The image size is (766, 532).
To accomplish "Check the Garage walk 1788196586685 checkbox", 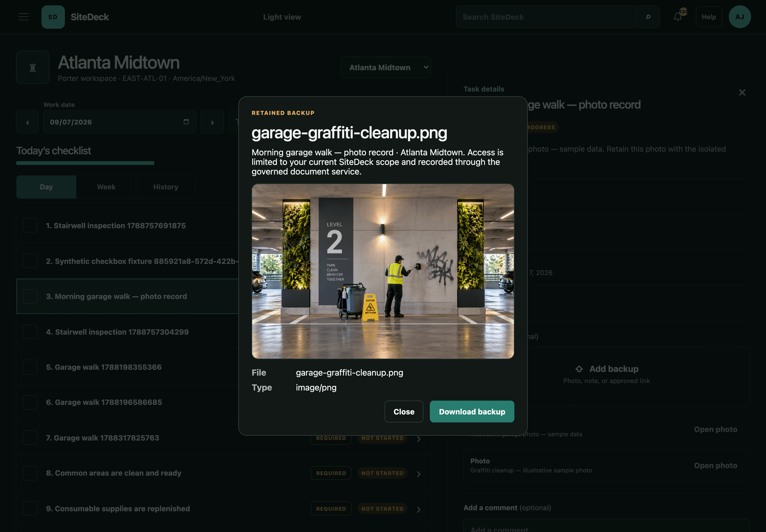I will click(30, 402).
